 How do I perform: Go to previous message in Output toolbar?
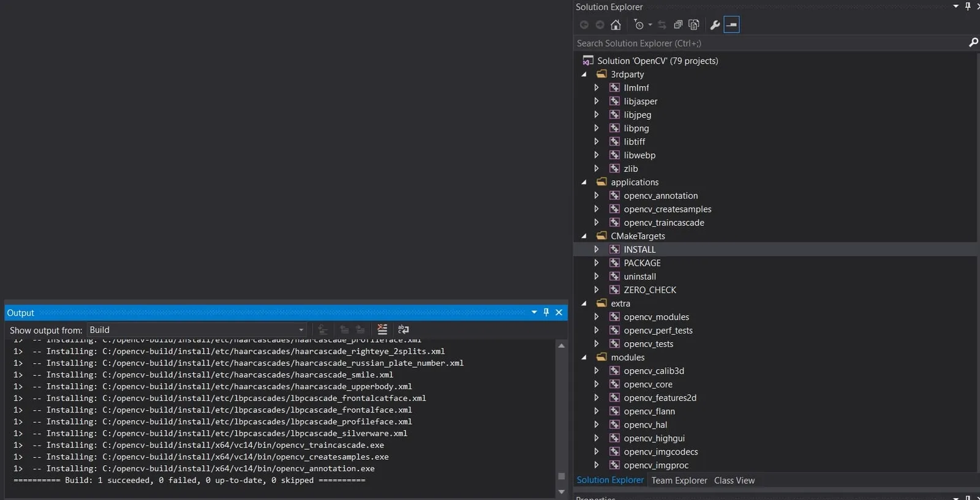[344, 329]
